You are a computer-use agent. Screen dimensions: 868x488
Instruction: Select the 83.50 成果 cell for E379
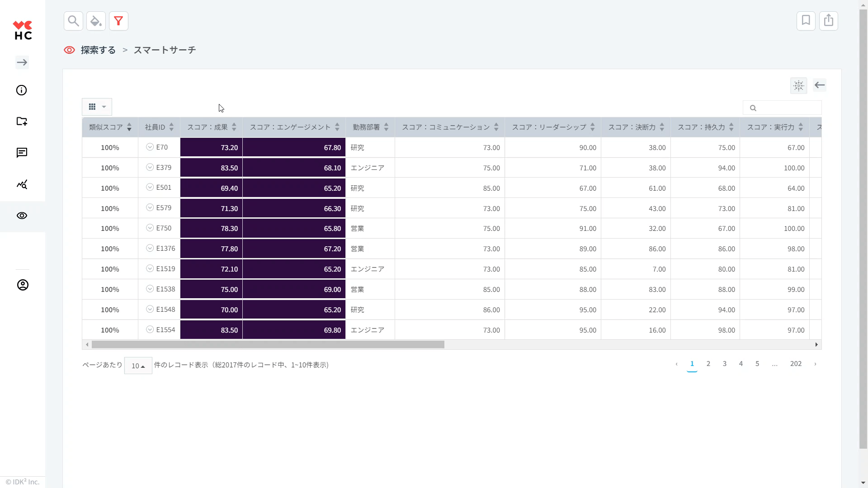(x=211, y=168)
